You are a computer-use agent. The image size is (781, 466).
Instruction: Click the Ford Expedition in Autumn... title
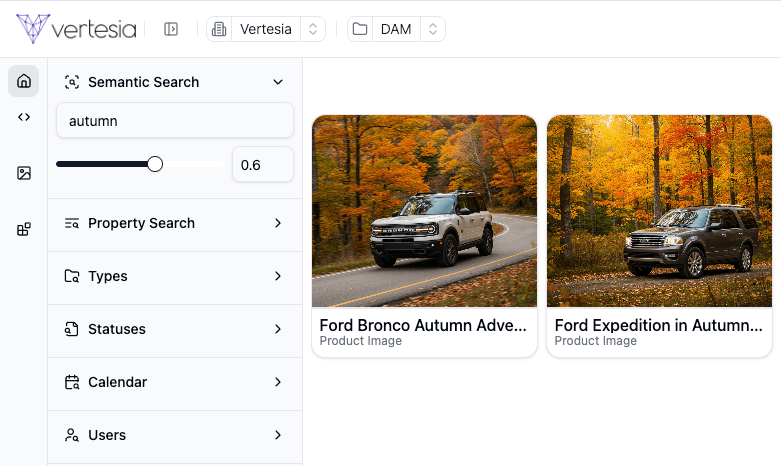[x=658, y=325]
